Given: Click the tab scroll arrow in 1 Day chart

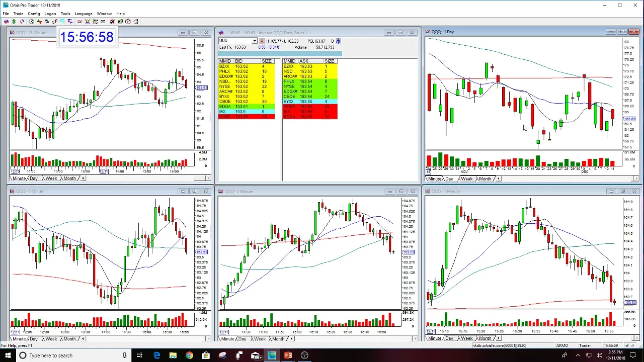Looking at the screenshot, I should pos(499,179).
